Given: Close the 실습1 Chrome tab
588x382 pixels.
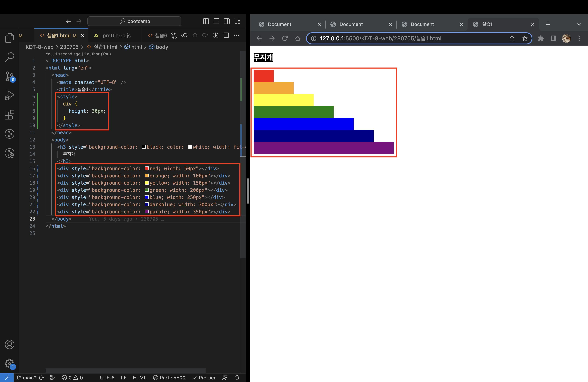Looking at the screenshot, I should [533, 24].
